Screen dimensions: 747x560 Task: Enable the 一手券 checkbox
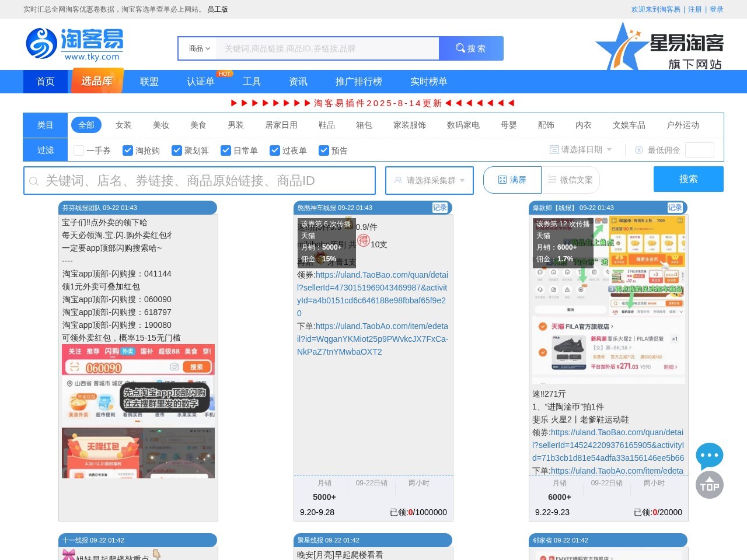click(79, 150)
